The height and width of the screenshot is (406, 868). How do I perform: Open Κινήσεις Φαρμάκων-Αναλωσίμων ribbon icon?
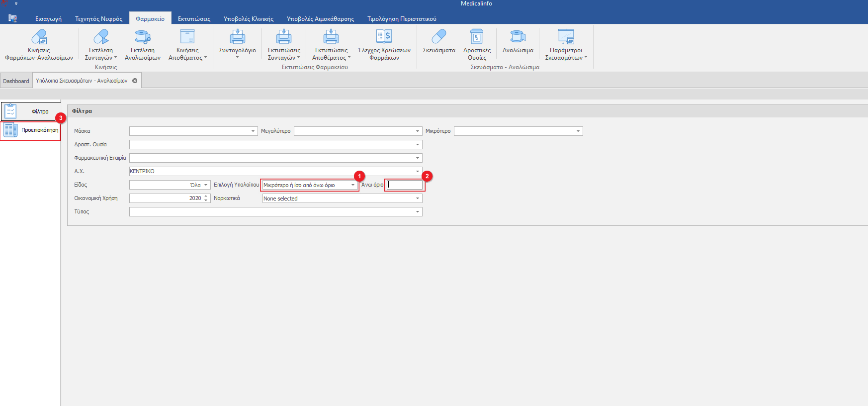(39, 37)
